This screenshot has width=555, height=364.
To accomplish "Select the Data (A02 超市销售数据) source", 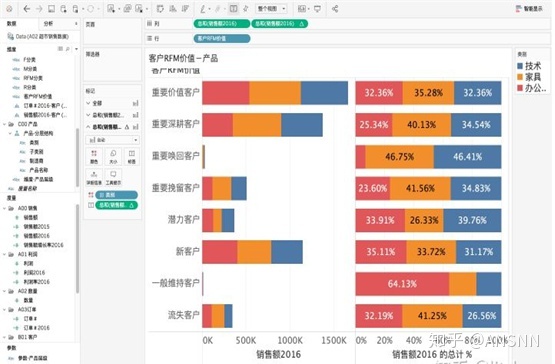I will (39, 36).
